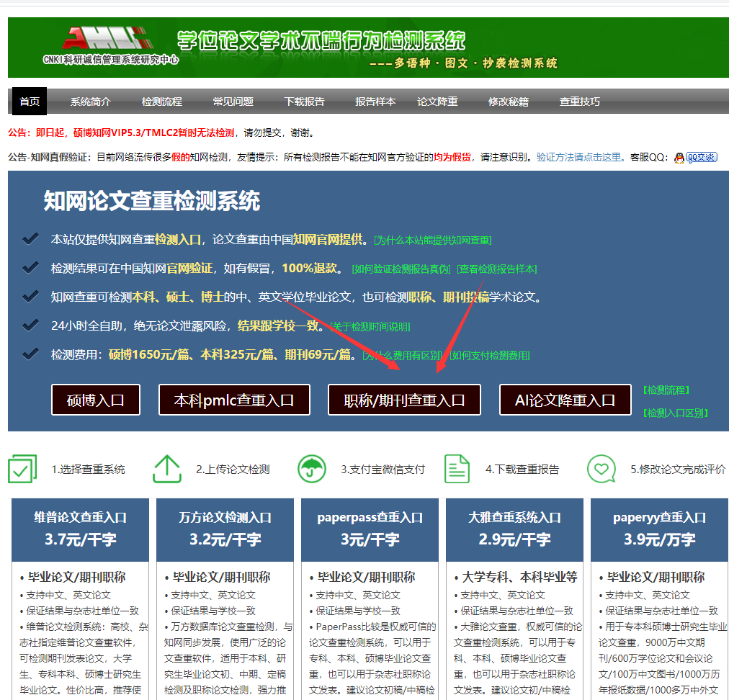The width and height of the screenshot is (729, 700).
Task: Open 下载报告 from the navigation bar
Action: 304,102
